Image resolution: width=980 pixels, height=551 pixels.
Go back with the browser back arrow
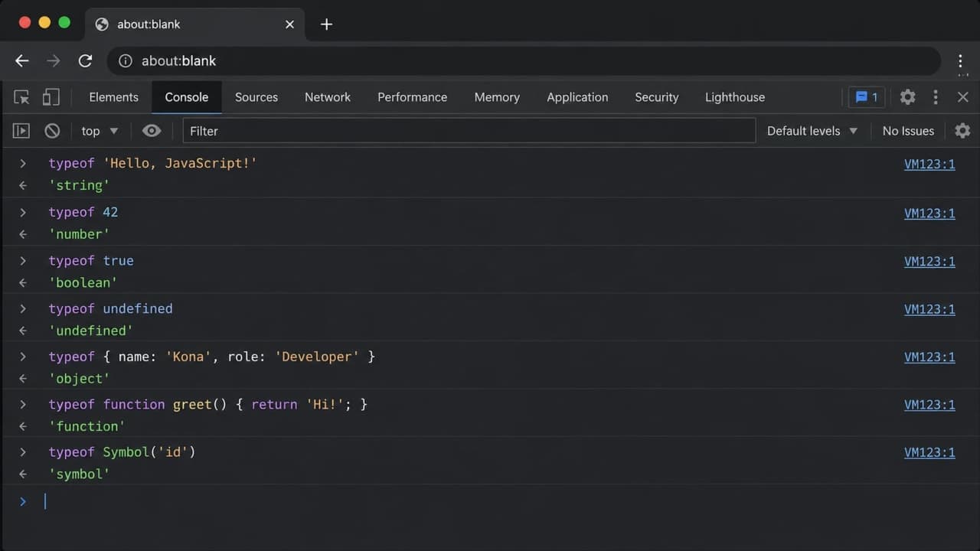22,60
